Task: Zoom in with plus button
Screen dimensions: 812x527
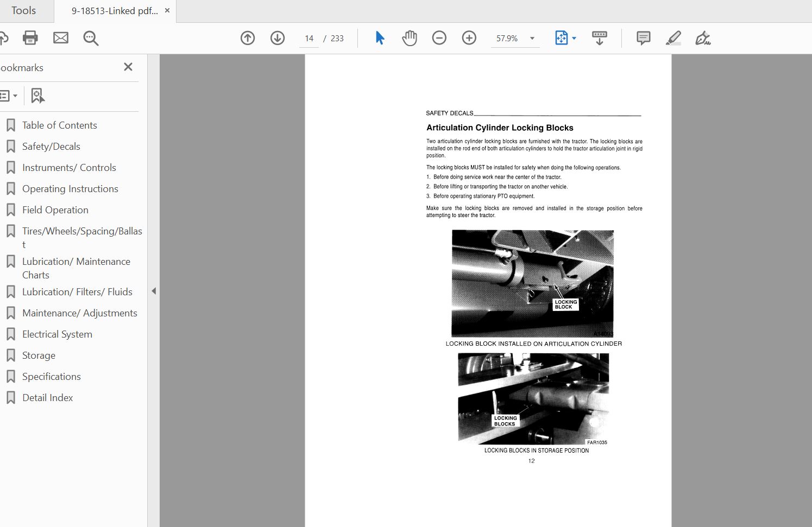Action: point(469,38)
